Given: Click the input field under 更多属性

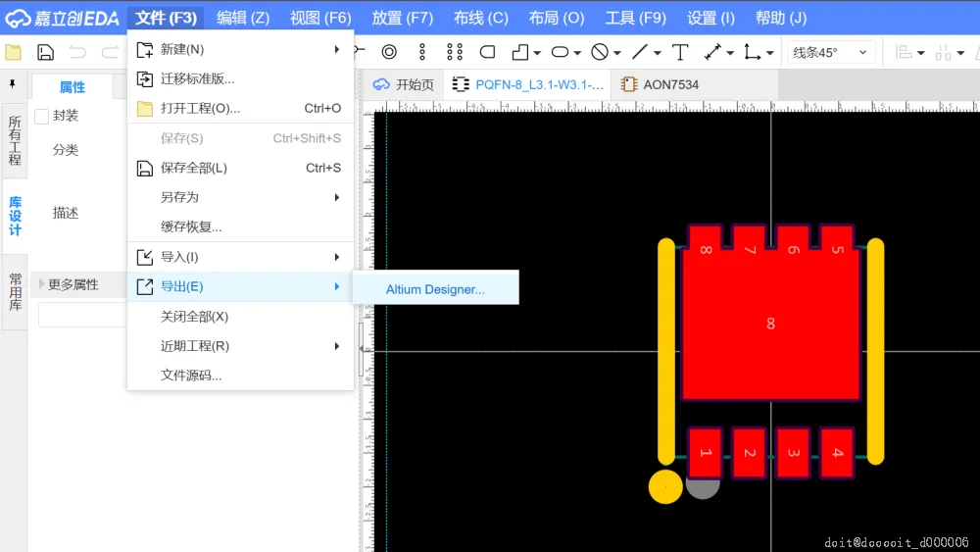Looking at the screenshot, I should [82, 315].
